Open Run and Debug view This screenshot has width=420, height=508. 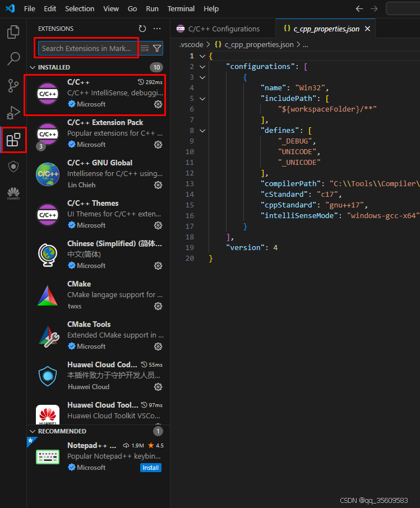pos(13,113)
